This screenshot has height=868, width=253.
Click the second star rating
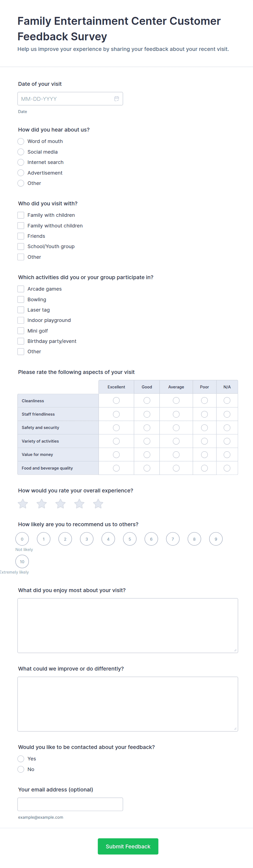click(x=42, y=504)
